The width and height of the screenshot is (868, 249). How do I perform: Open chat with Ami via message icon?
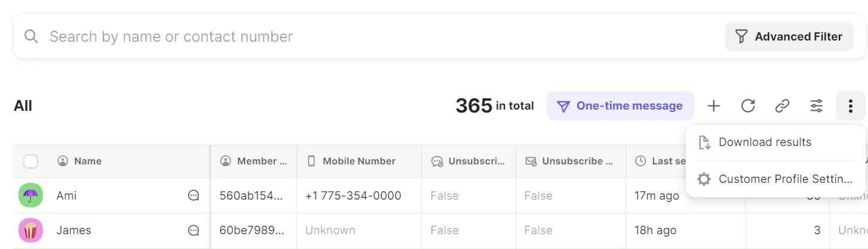193,195
